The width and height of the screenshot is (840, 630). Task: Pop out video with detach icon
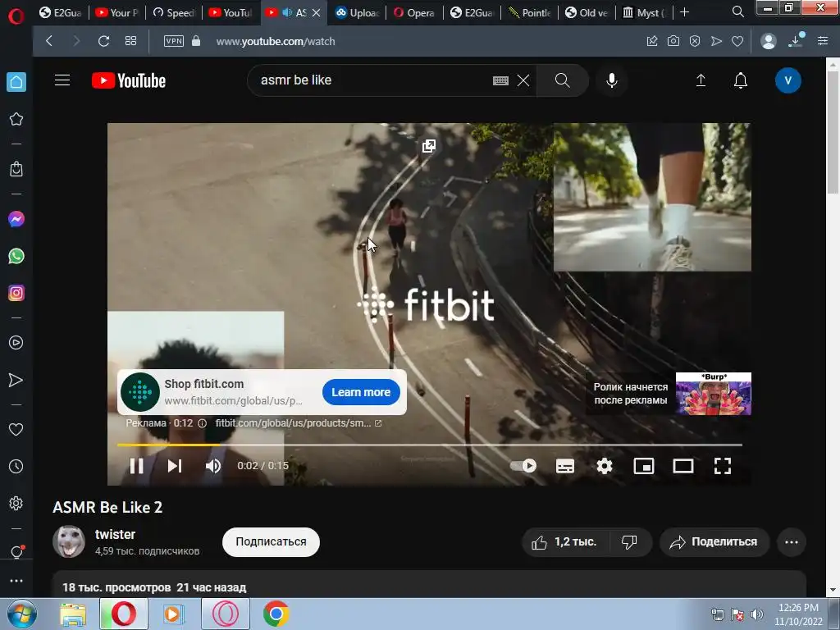coord(428,146)
